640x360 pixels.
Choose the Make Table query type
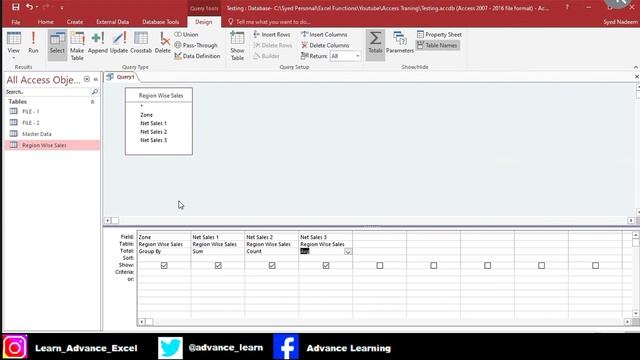click(77, 46)
